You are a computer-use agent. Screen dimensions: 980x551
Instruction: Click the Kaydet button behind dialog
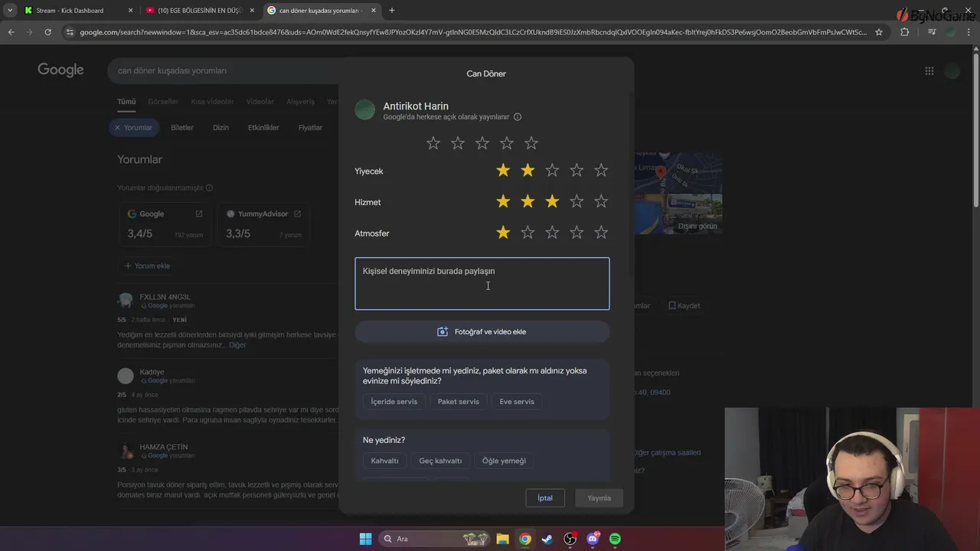(x=684, y=305)
